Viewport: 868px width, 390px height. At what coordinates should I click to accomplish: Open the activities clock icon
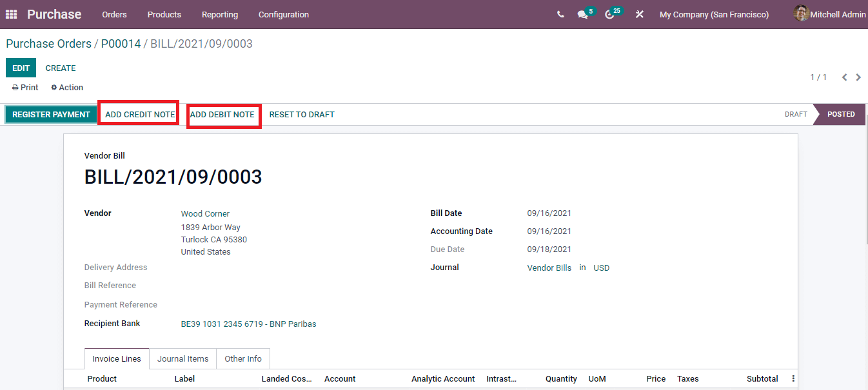coord(609,14)
